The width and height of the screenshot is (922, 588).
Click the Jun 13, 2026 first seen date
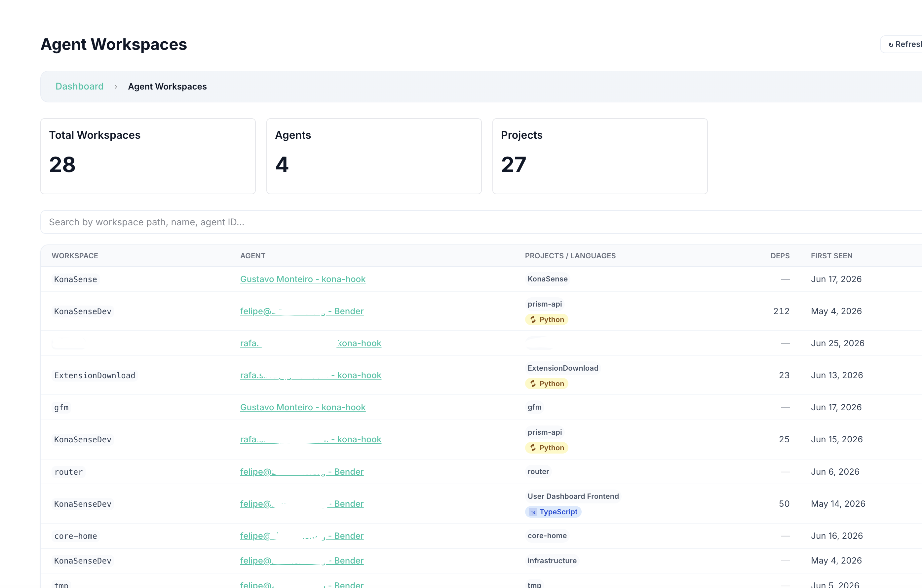pyautogui.click(x=837, y=375)
